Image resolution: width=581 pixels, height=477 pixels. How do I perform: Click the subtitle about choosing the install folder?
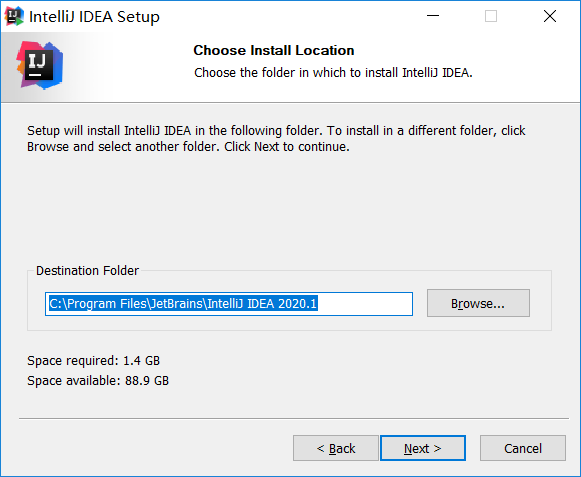(333, 73)
